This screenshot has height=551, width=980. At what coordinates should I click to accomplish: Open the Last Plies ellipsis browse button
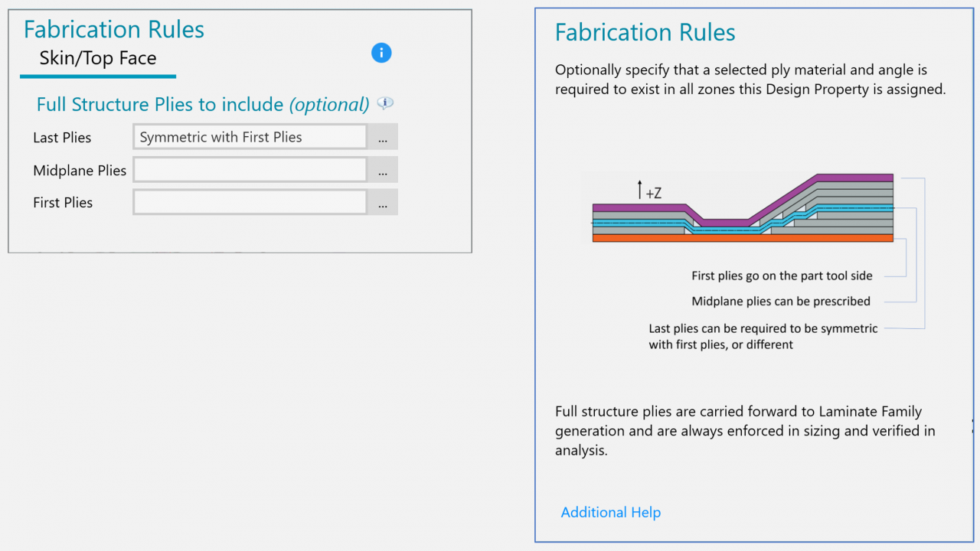383,138
